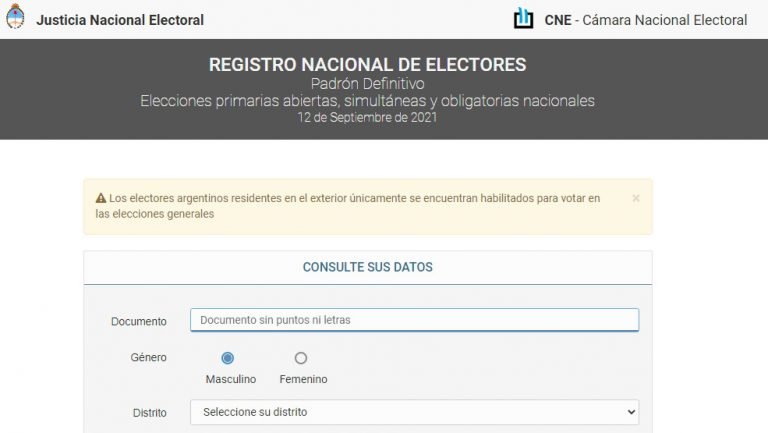Click the 12 de Septiembre de 2021 date
The width and height of the screenshot is (768, 433).
(x=367, y=117)
